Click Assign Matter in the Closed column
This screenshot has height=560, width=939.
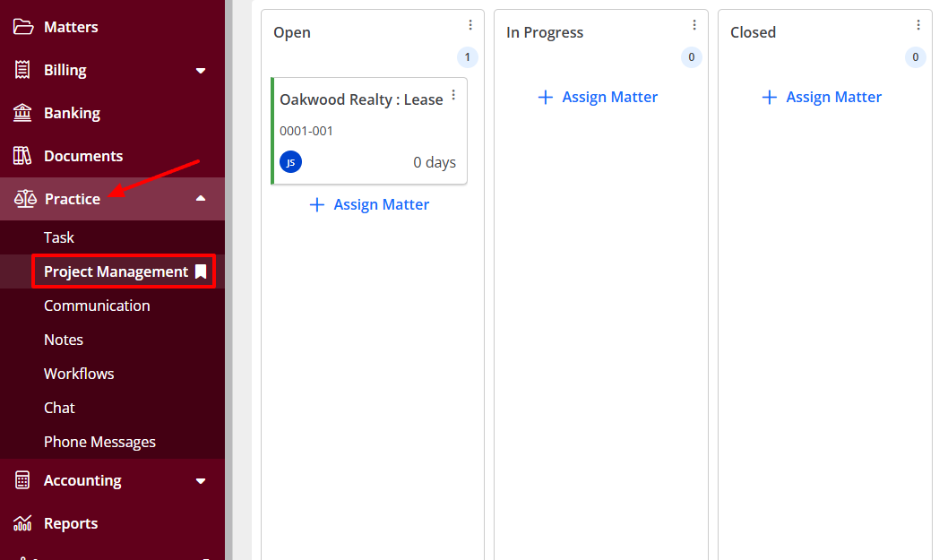click(x=822, y=97)
